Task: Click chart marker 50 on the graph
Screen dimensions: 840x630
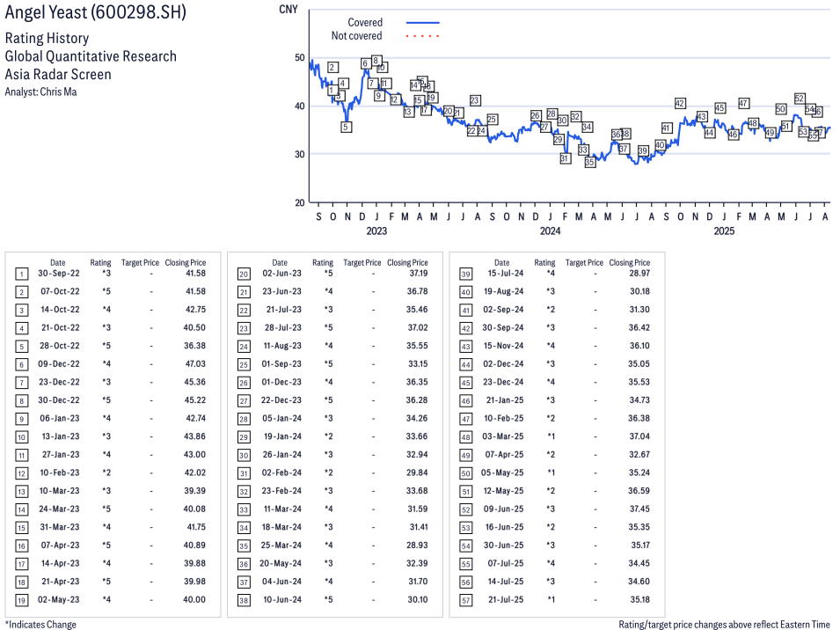Action: coord(780,109)
